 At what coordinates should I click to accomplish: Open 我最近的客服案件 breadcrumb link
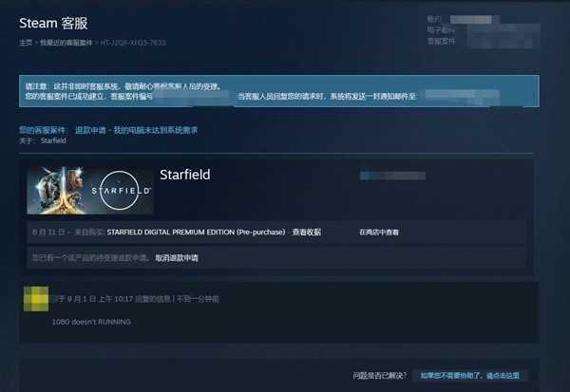(66, 43)
